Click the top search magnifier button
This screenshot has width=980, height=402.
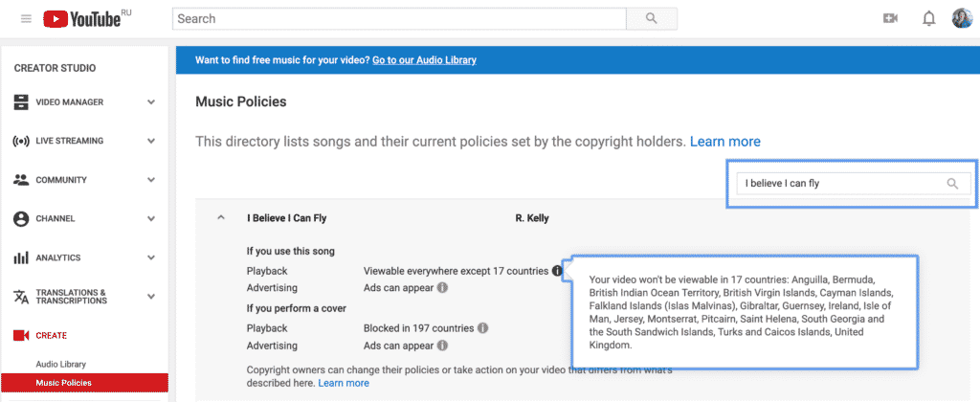coord(651,19)
